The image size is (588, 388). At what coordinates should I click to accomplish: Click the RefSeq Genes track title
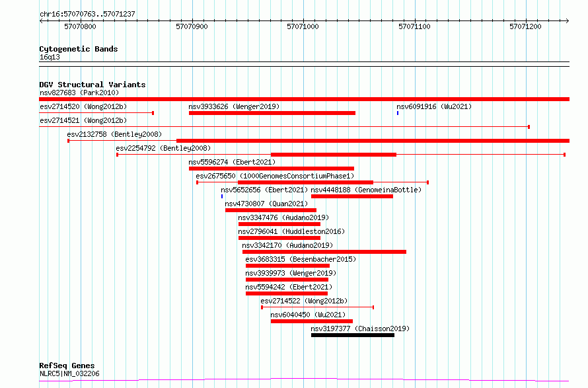[67, 366]
